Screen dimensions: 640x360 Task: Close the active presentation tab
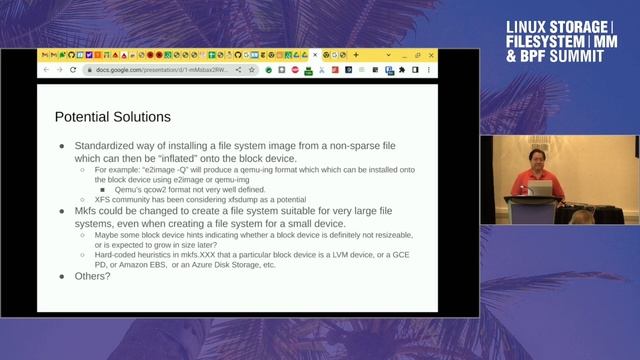[315, 55]
